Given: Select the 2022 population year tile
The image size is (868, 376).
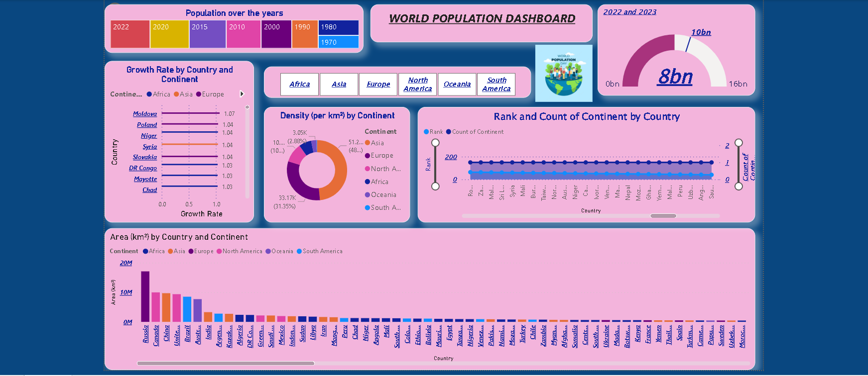Looking at the screenshot, I should click(x=130, y=34).
